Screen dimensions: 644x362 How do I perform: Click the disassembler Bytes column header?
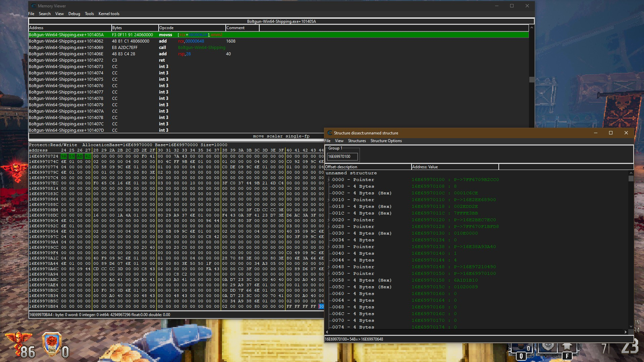[x=135, y=28]
